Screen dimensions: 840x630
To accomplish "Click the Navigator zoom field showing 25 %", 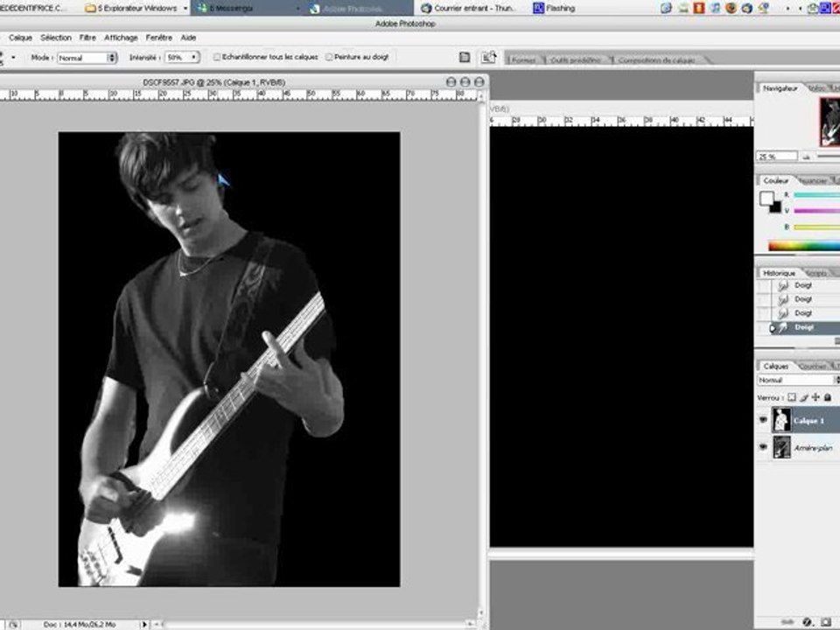I will click(x=777, y=157).
